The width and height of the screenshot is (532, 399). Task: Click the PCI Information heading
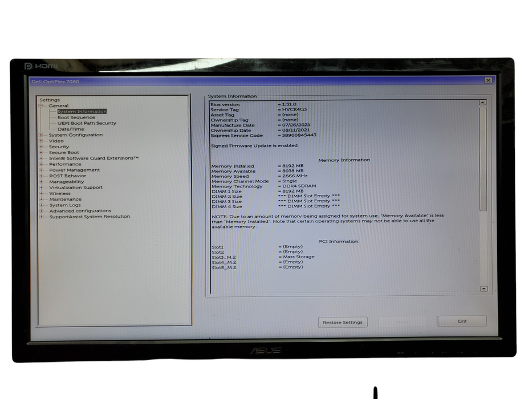pos(338,242)
